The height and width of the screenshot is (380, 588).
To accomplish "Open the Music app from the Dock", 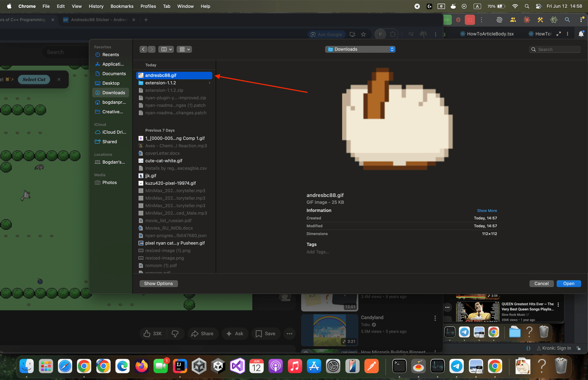I will coord(295,366).
